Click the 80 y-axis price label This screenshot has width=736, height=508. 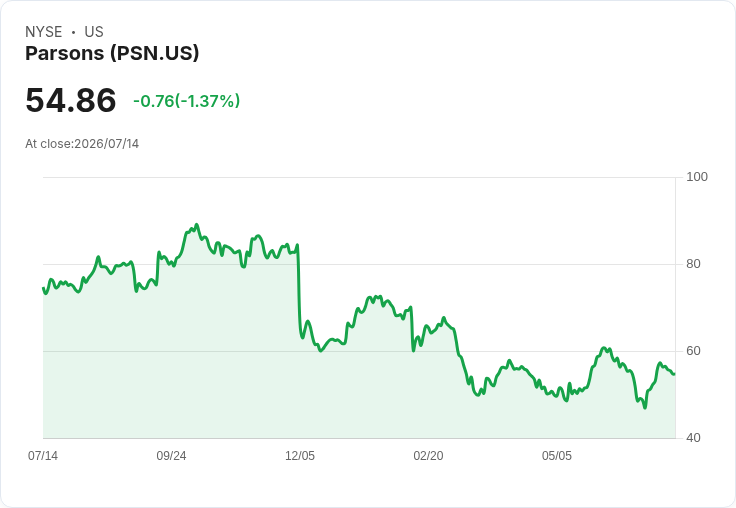pyautogui.click(x=693, y=264)
